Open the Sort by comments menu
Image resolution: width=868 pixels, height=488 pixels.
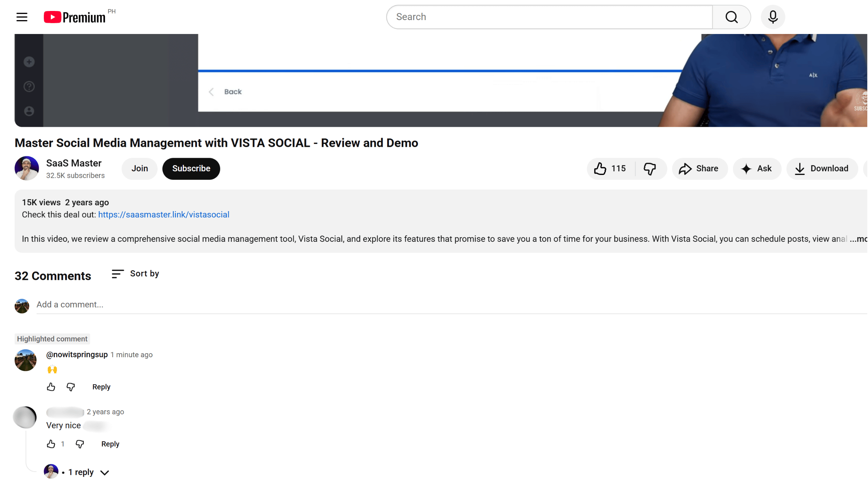pos(136,274)
